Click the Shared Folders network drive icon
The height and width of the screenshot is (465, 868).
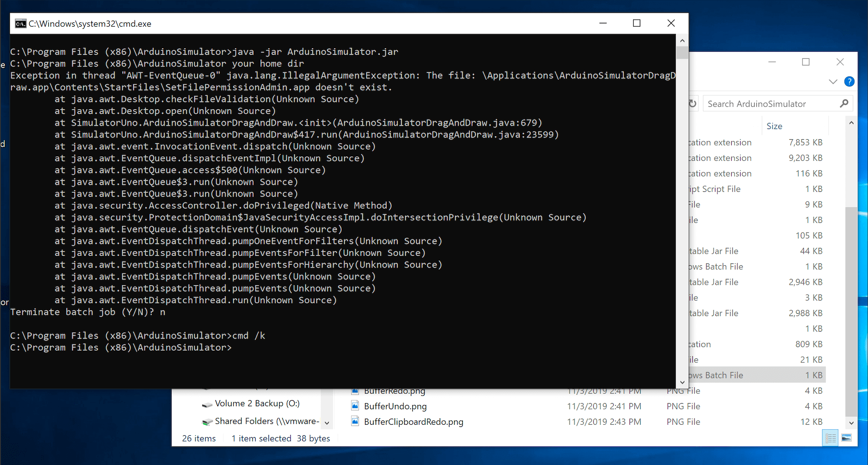(x=207, y=422)
